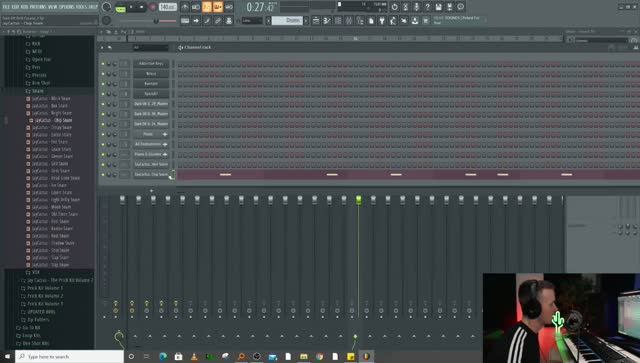Click the typing keyboard to piano icon
640x363 pixels.
[185, 20]
